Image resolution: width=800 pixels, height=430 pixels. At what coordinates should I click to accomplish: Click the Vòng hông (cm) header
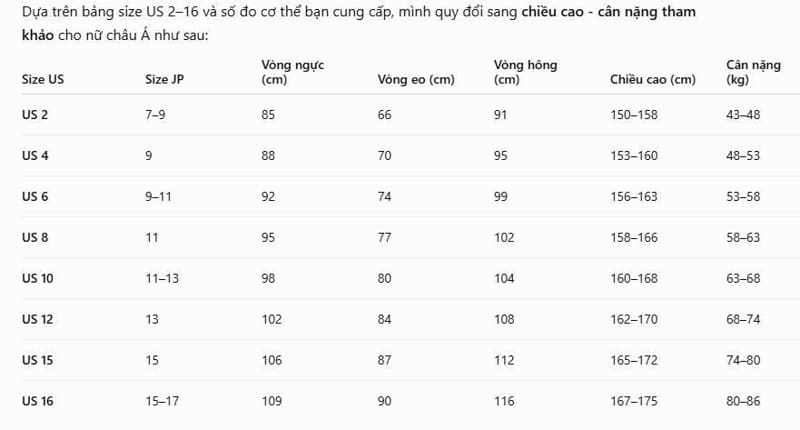[x=525, y=72]
